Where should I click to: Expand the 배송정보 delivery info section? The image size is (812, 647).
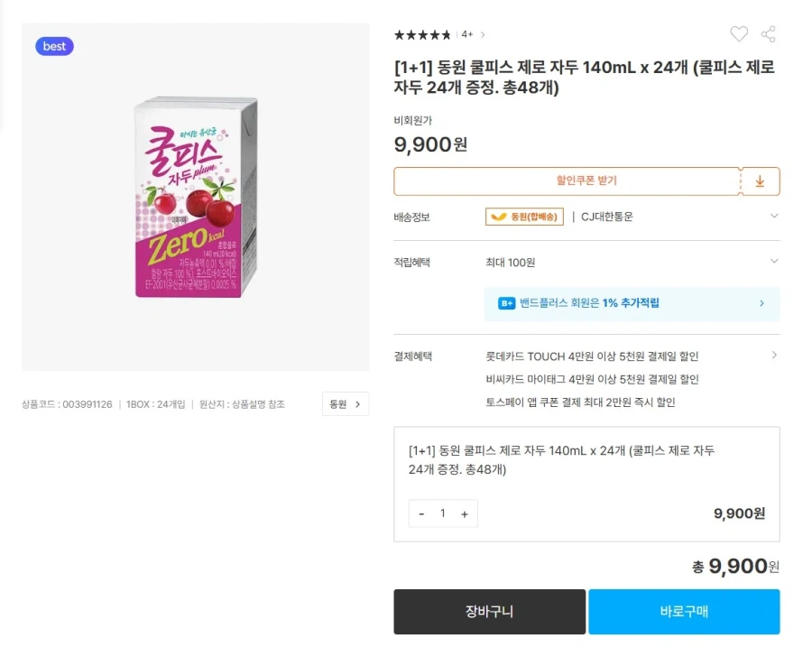tap(773, 216)
